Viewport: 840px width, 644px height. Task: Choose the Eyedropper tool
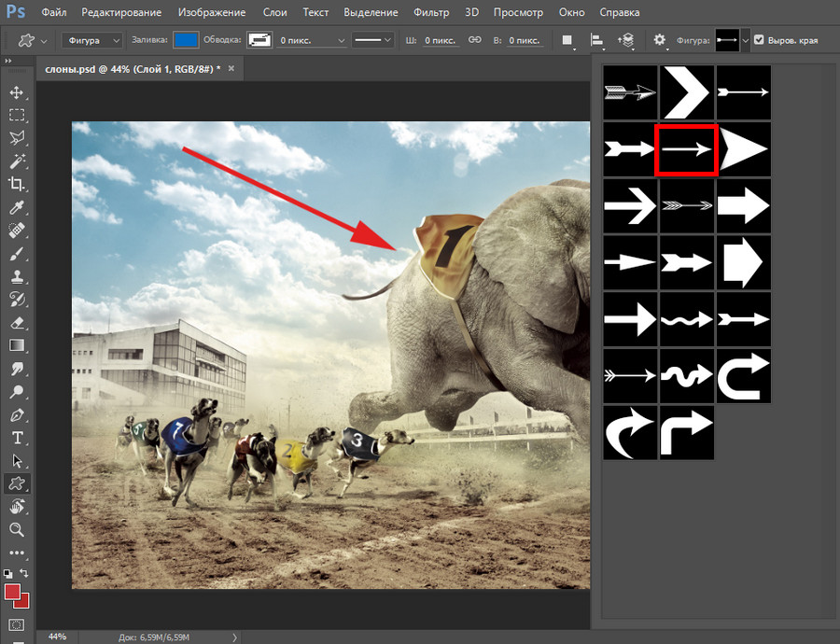(x=17, y=207)
